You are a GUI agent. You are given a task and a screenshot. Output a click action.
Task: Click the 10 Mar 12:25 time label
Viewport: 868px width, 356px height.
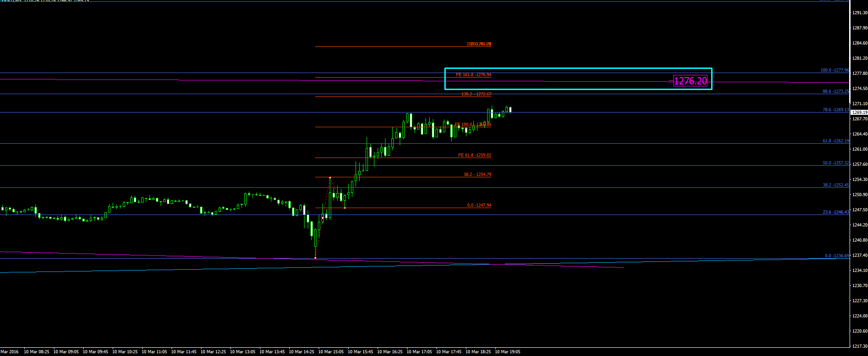point(213,352)
